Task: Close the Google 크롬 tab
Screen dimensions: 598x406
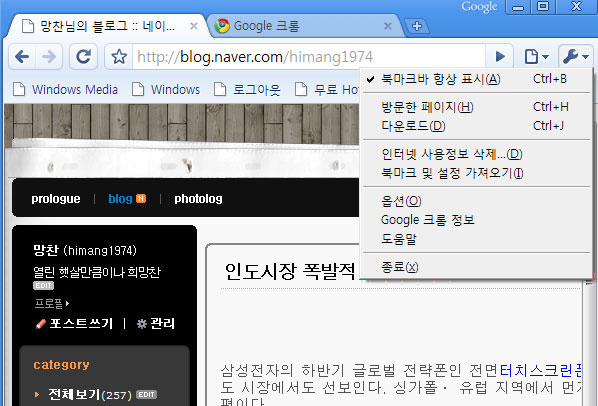Action: 388,26
